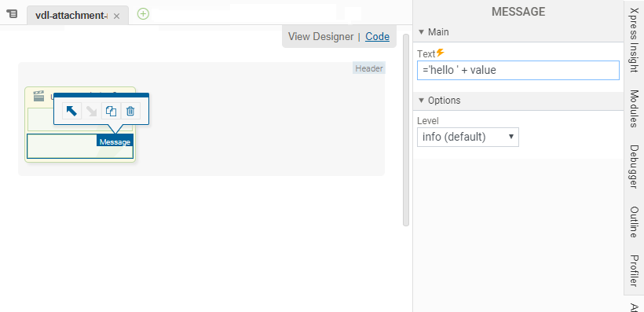Image resolution: width=644 pixels, height=312 pixels.
Task: Click the clapperboard action icon
Action: [x=38, y=96]
